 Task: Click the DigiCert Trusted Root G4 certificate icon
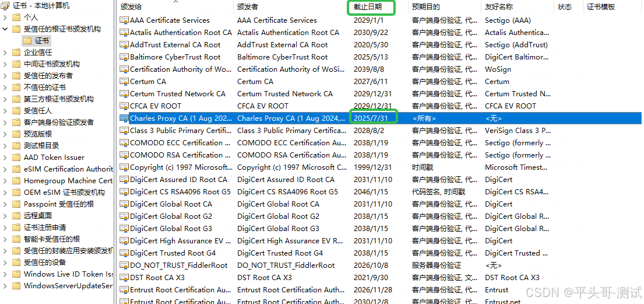click(x=124, y=253)
